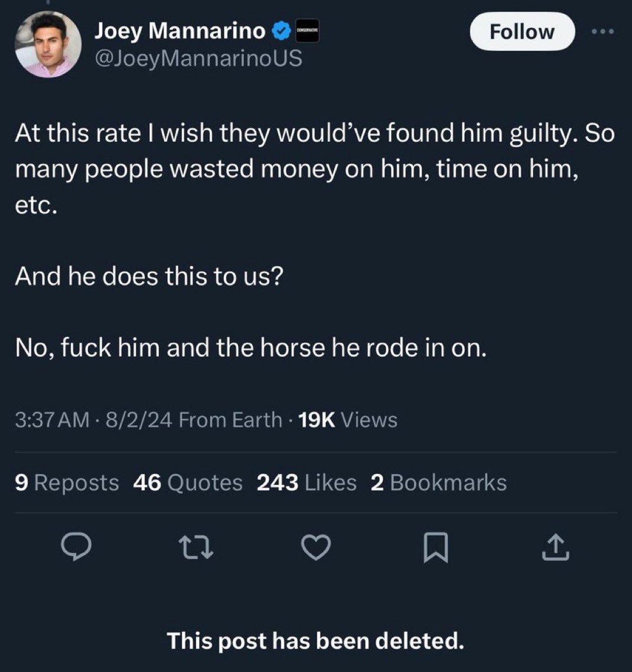View the 46 Quotes list

pos(188,483)
